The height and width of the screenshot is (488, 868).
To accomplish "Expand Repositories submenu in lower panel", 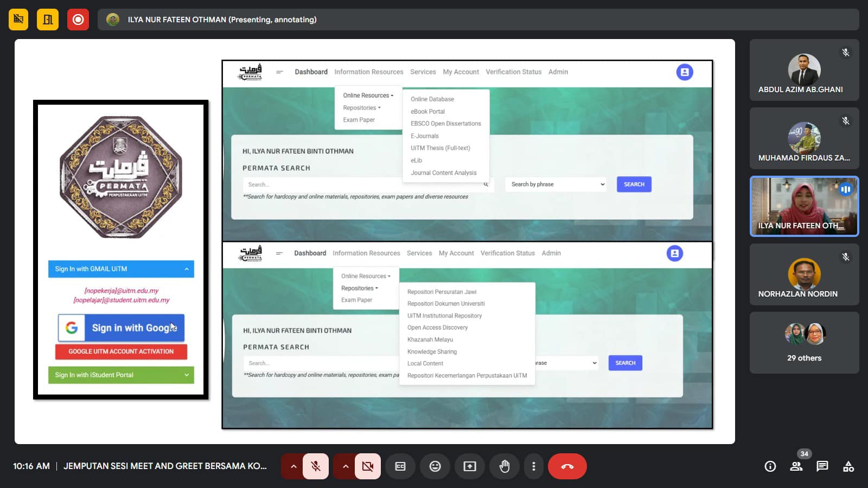I will (359, 288).
